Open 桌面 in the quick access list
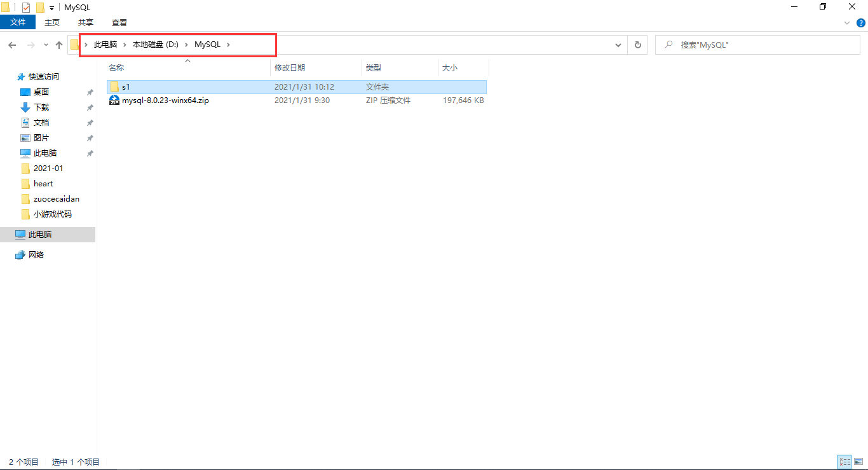The image size is (868, 470). pyautogui.click(x=41, y=92)
